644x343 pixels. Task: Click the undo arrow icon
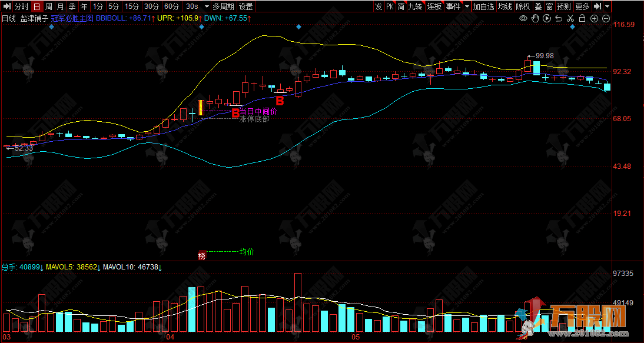point(559,19)
